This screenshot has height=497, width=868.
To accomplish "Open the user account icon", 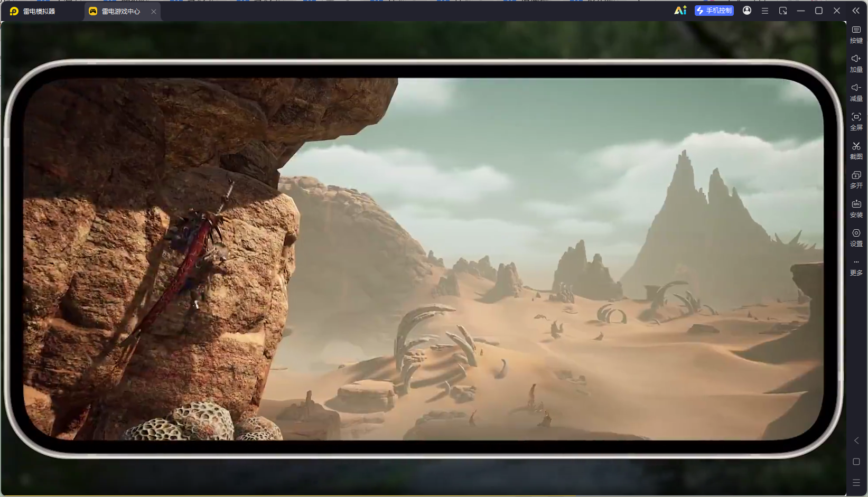I will coord(747,11).
